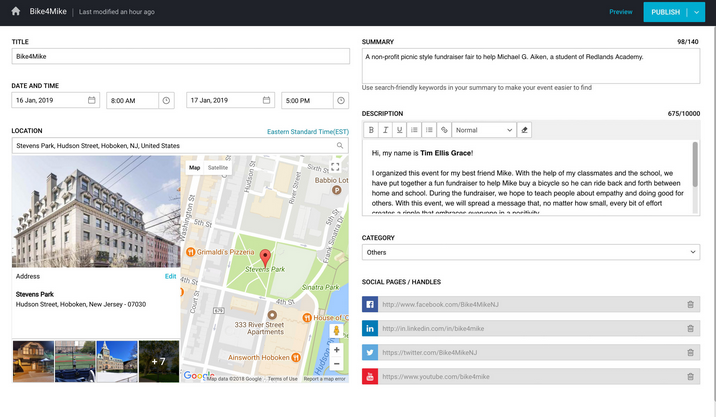This screenshot has height=417, width=716.
Task: Click the location search magnifier icon
Action: (340, 146)
